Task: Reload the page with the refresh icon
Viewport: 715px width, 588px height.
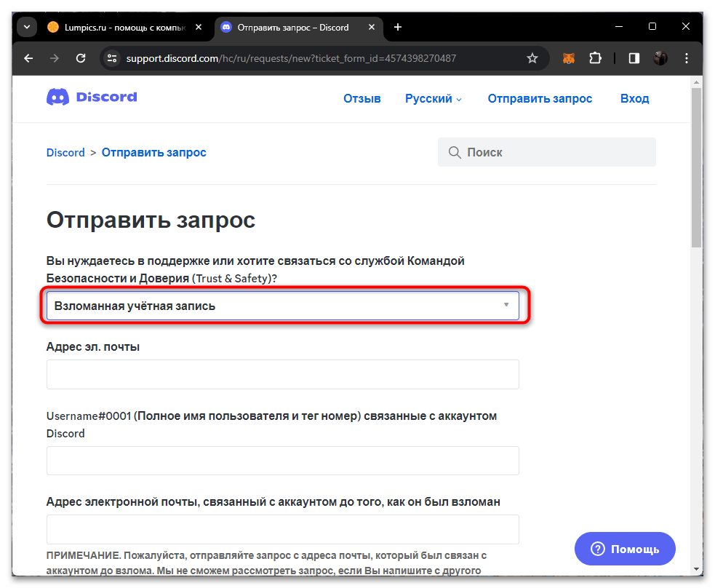Action: point(81,57)
